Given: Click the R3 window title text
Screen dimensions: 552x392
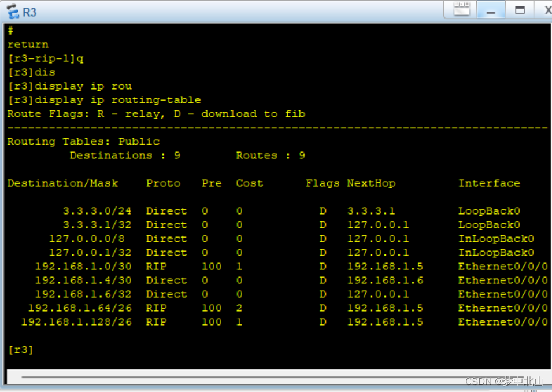Looking at the screenshot, I should (29, 12).
